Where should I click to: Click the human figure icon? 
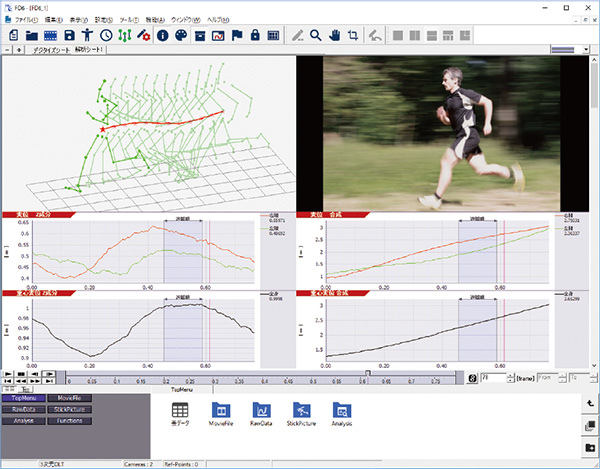(x=88, y=36)
